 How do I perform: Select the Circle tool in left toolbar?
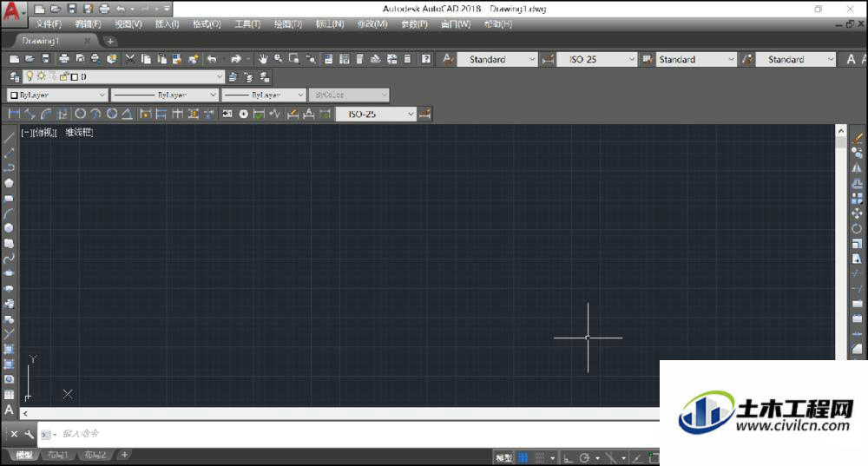point(9,228)
